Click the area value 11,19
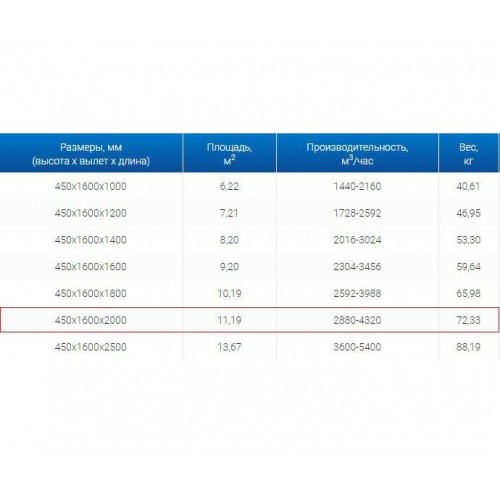 (229, 320)
